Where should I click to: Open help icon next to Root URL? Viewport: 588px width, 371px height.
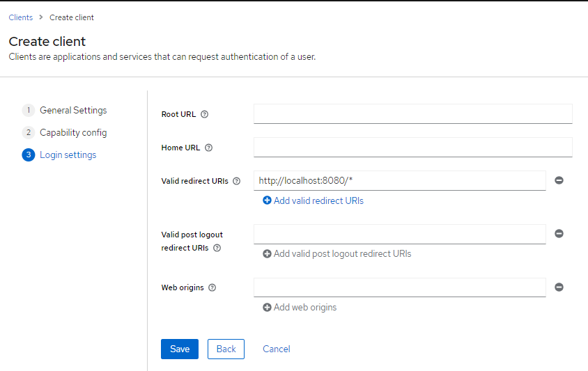pyautogui.click(x=204, y=114)
